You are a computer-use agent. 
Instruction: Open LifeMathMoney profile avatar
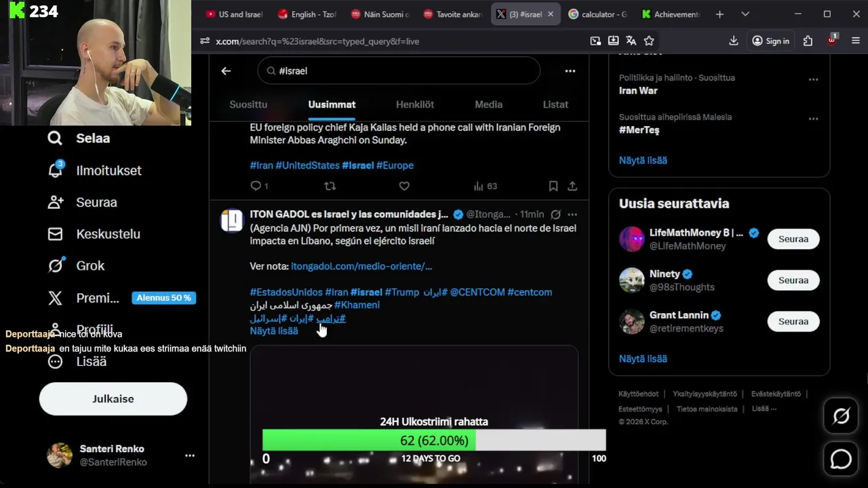click(632, 239)
